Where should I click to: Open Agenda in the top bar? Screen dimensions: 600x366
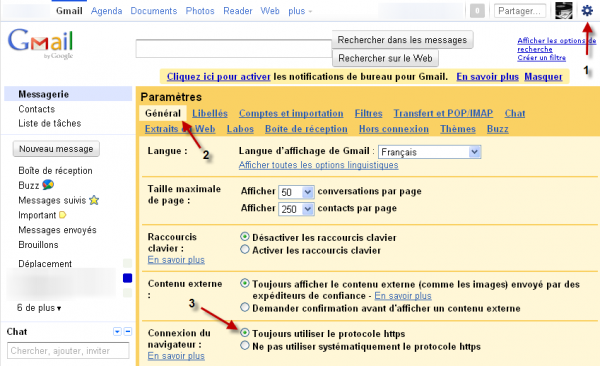point(106,11)
